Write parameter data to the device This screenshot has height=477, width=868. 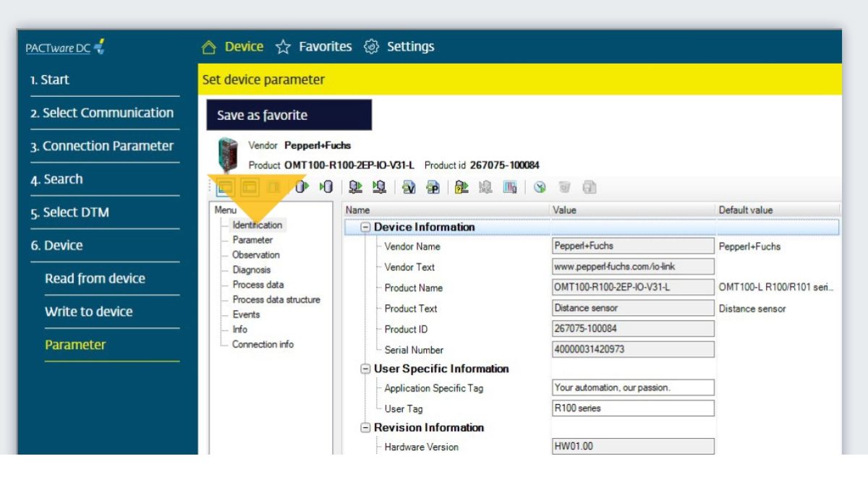[378, 187]
